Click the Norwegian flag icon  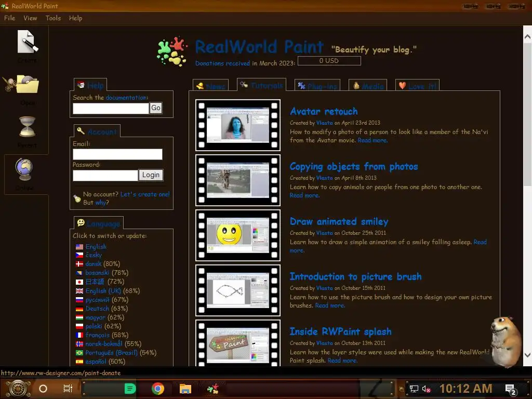pyautogui.click(x=79, y=344)
